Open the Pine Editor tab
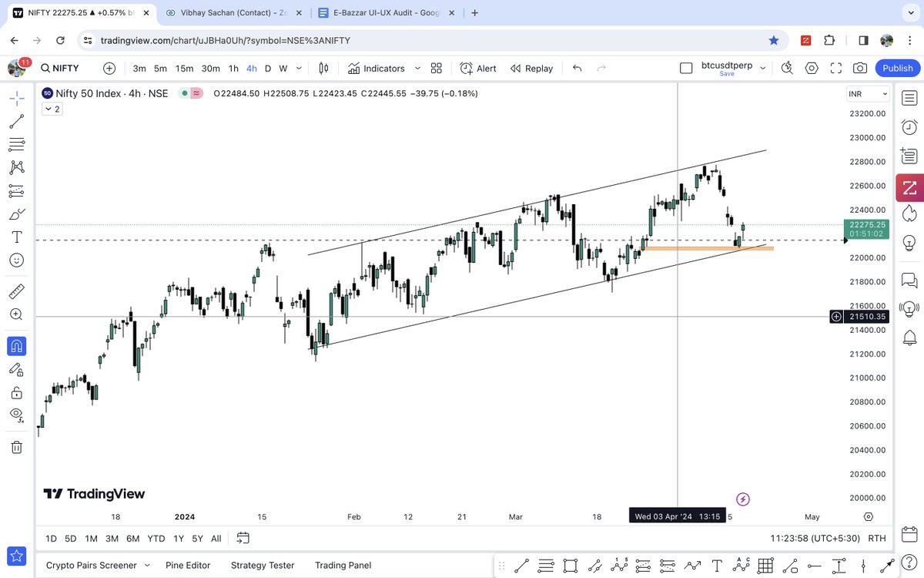 [x=188, y=565]
